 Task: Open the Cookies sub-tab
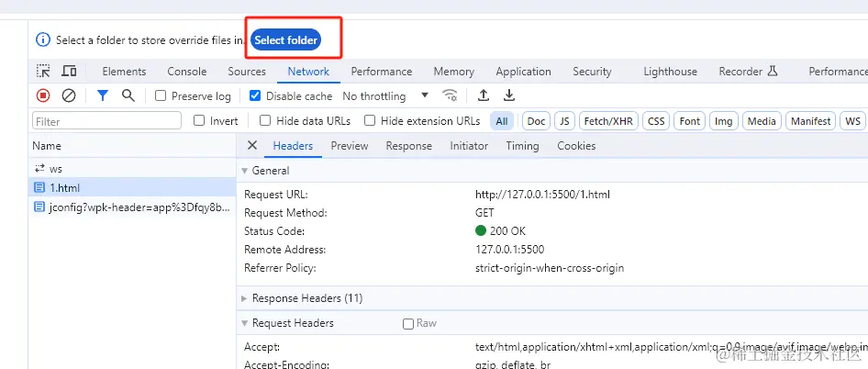click(x=576, y=146)
